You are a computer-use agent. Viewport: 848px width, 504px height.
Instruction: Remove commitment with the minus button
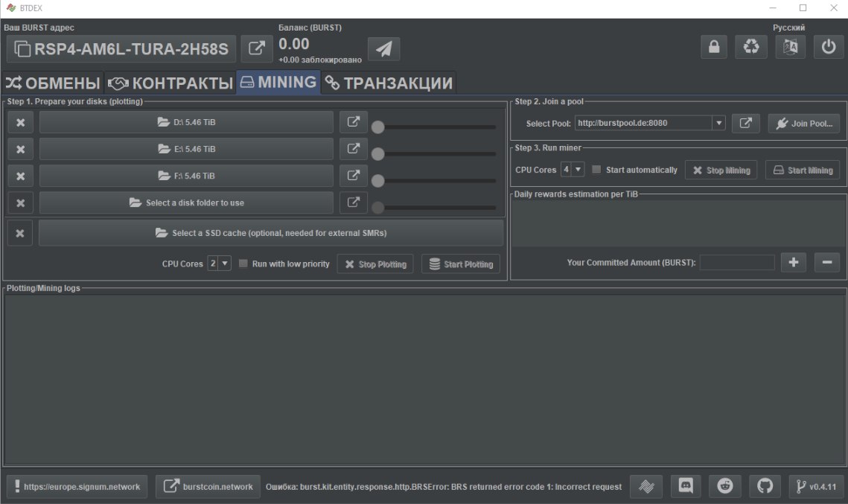click(x=827, y=262)
